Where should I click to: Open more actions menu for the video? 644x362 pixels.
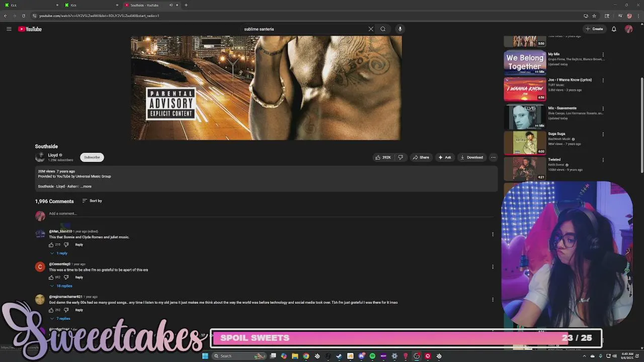coord(493,157)
